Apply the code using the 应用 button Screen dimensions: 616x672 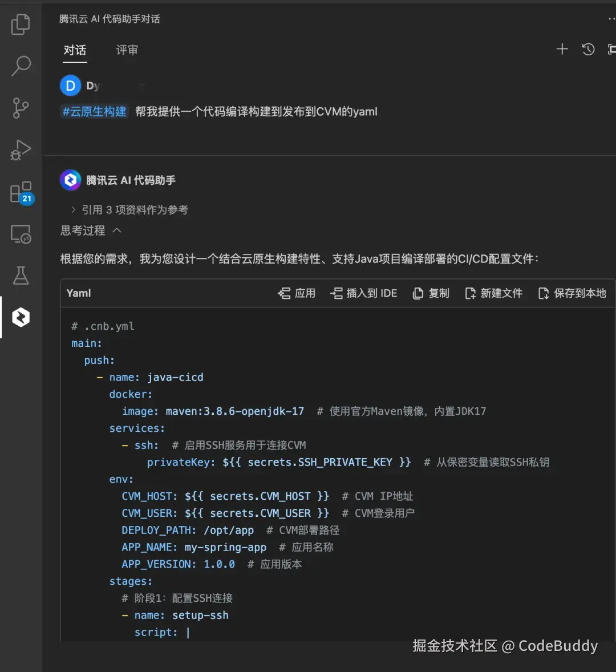pos(296,293)
